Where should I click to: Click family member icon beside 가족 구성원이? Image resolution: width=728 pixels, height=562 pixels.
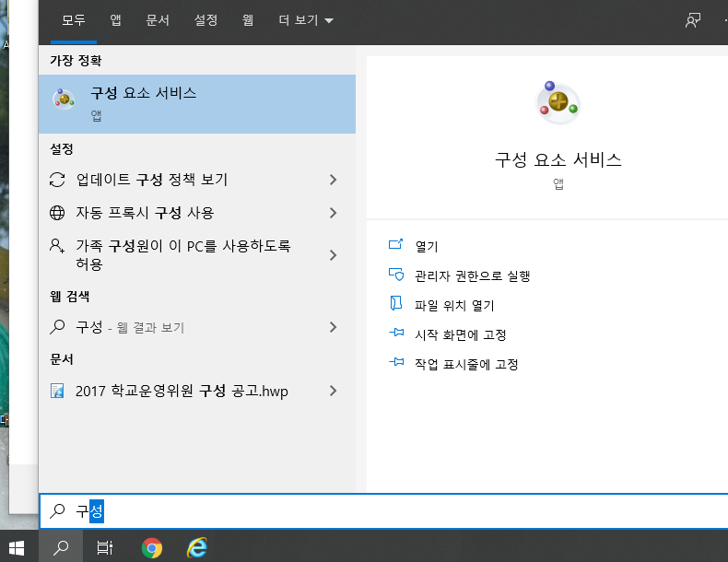[x=57, y=245]
